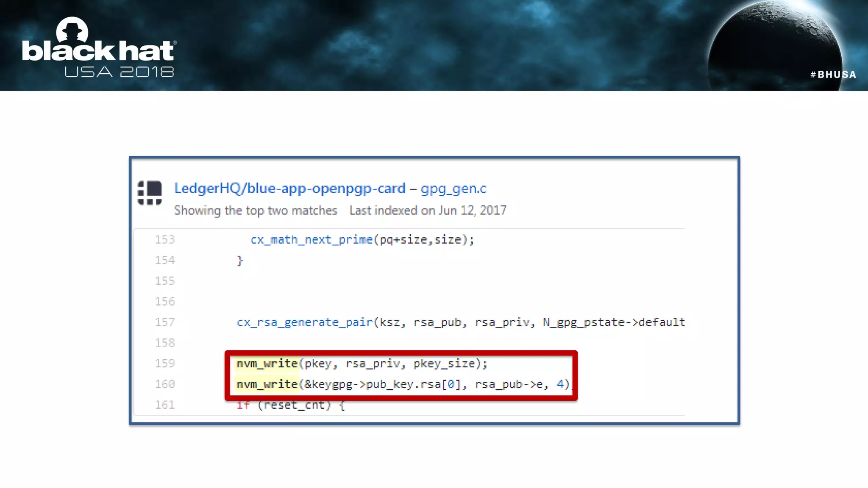Click line number 161
Screen dimensions: 868x488
[165, 405]
